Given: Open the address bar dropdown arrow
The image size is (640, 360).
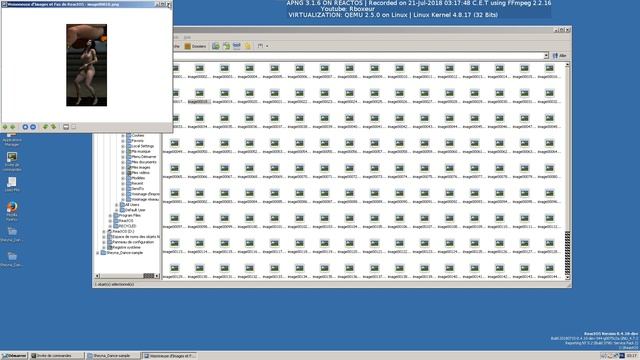Looking at the screenshot, I should (x=546, y=56).
